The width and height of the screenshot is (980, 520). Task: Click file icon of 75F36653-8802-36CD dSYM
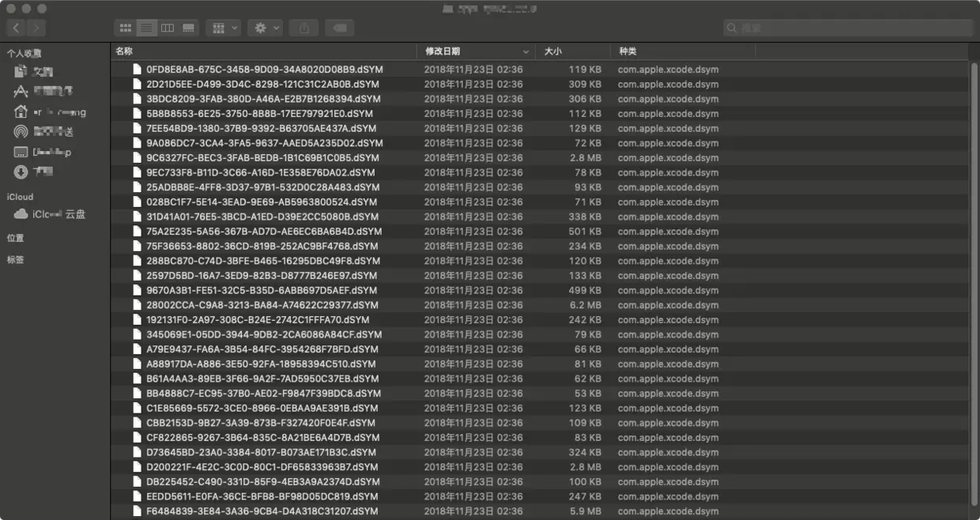click(x=137, y=247)
